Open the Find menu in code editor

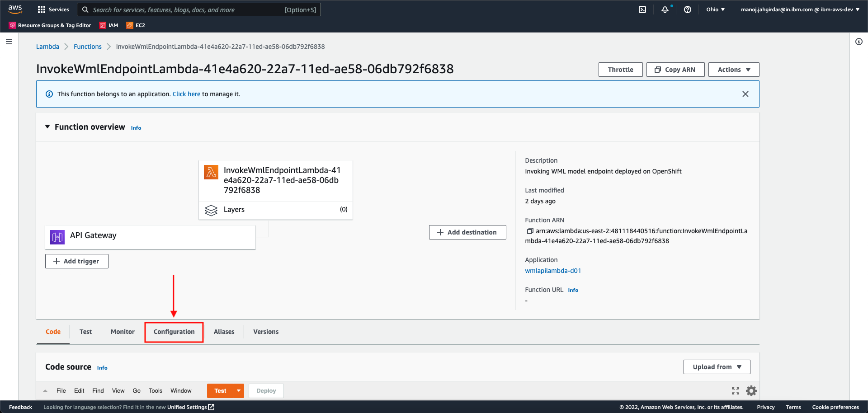tap(98, 391)
